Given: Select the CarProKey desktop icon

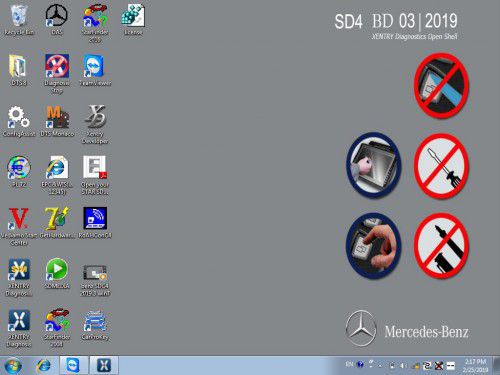Looking at the screenshot, I should (x=95, y=325).
